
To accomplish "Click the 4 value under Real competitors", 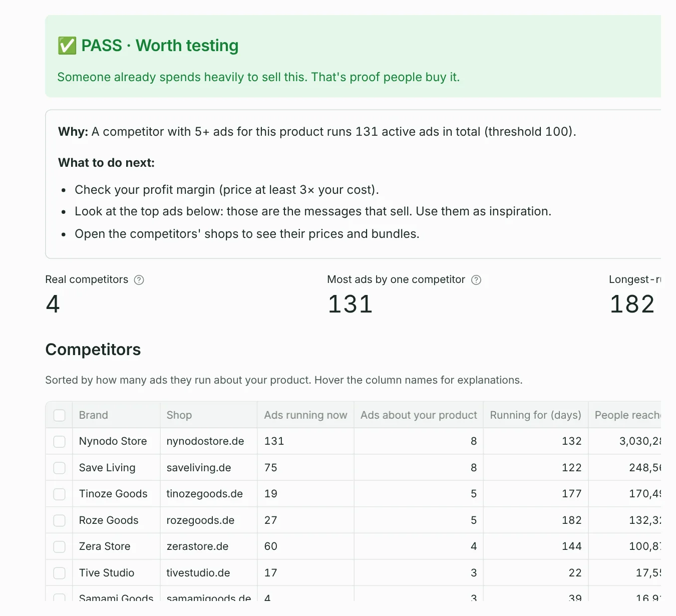I will click(x=53, y=304).
